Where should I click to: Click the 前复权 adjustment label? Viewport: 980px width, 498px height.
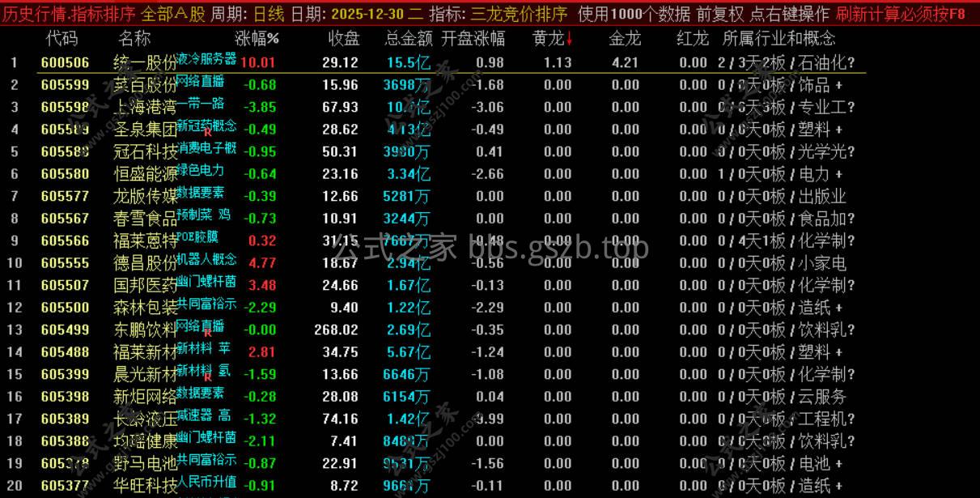720,14
